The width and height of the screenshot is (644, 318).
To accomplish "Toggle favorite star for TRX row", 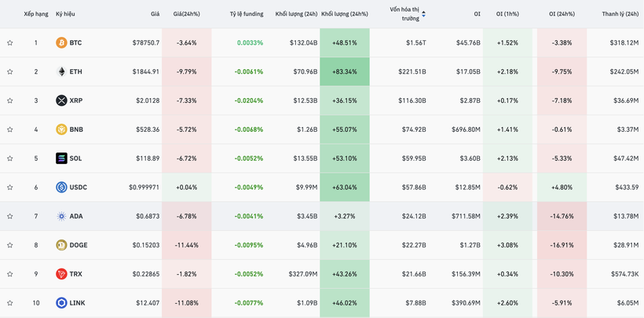I will [x=10, y=274].
